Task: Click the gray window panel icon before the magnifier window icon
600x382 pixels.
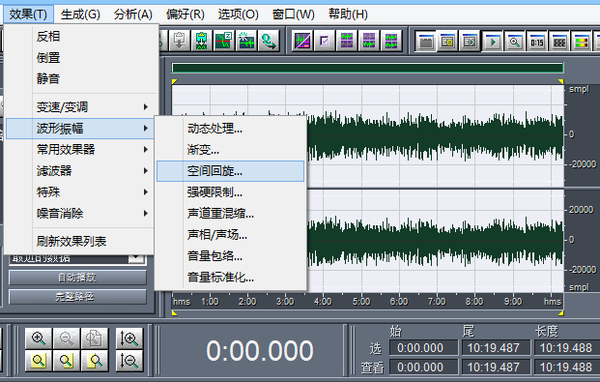Action: tap(426, 41)
